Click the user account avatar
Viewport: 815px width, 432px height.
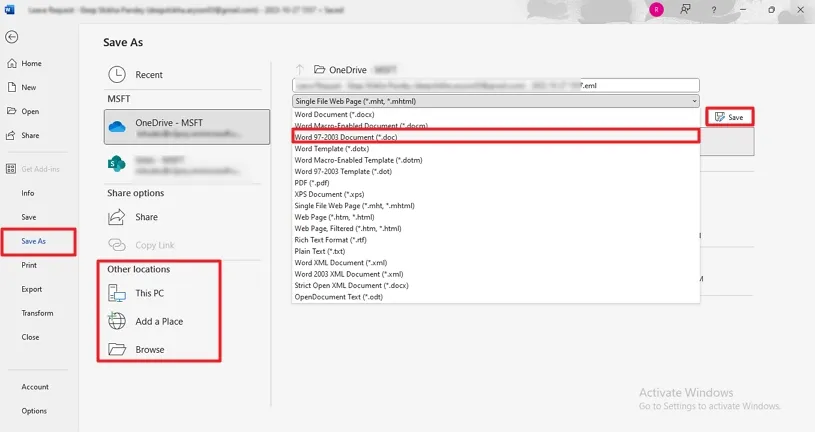point(656,9)
